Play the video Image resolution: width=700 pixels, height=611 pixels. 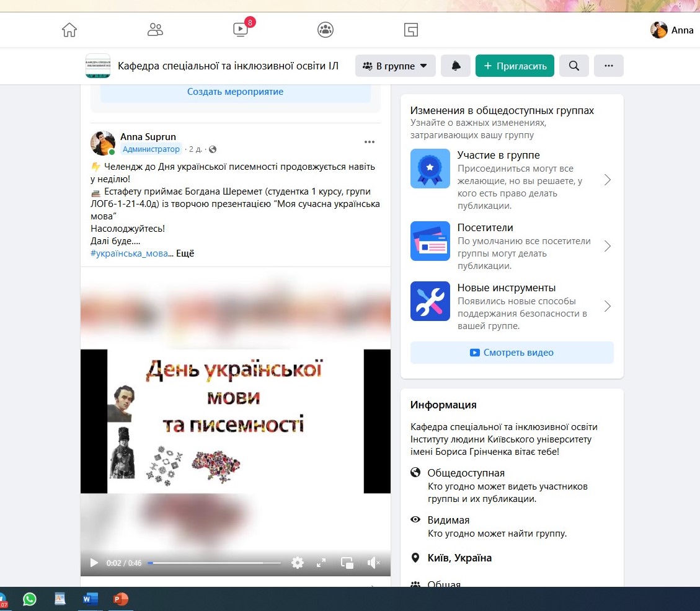(94, 563)
